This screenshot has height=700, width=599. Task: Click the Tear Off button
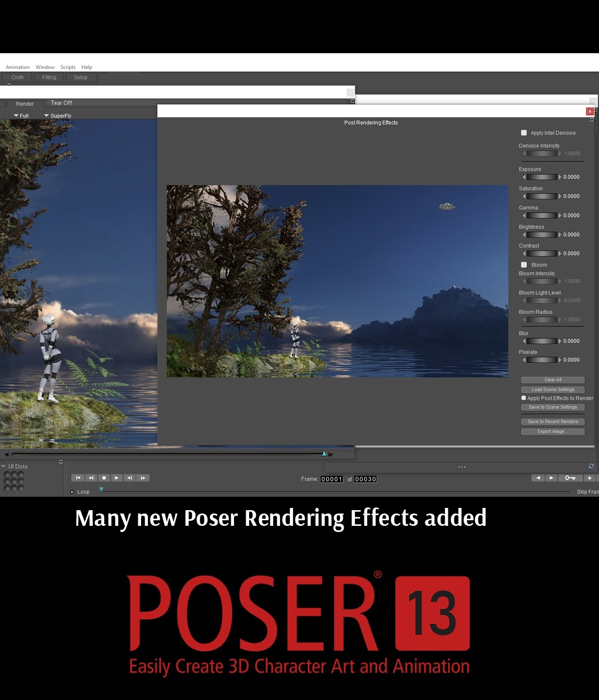[x=62, y=103]
